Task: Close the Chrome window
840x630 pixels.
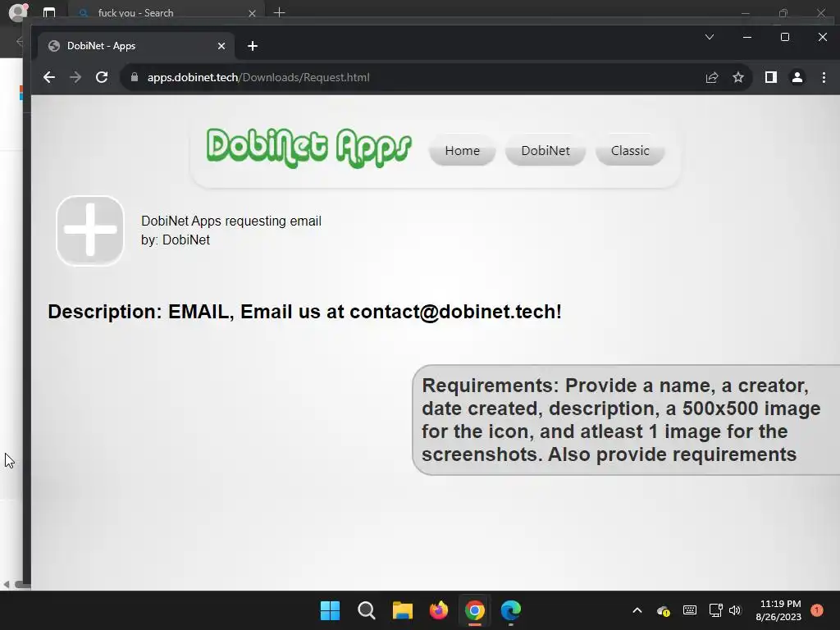Action: click(x=822, y=37)
